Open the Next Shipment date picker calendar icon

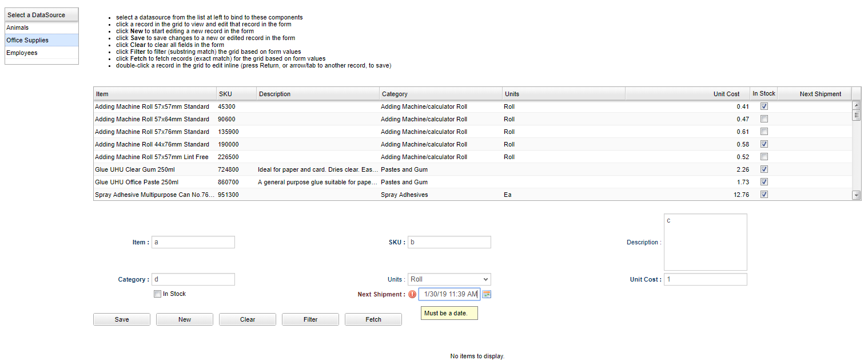coord(487,294)
